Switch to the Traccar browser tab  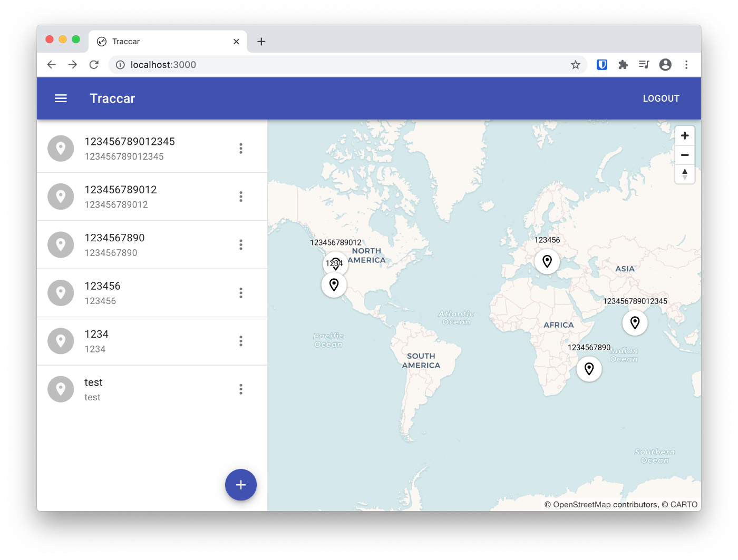tap(168, 42)
